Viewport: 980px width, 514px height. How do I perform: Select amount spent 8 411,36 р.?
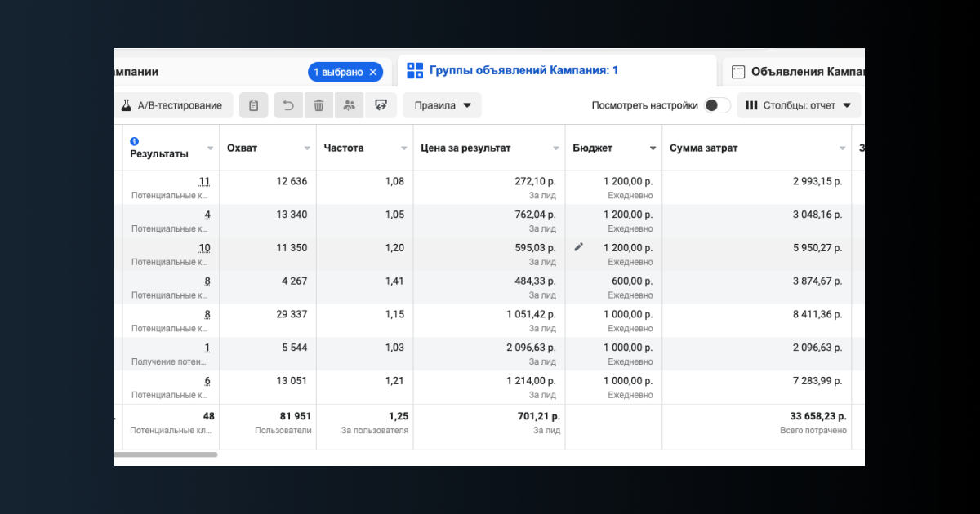817,314
